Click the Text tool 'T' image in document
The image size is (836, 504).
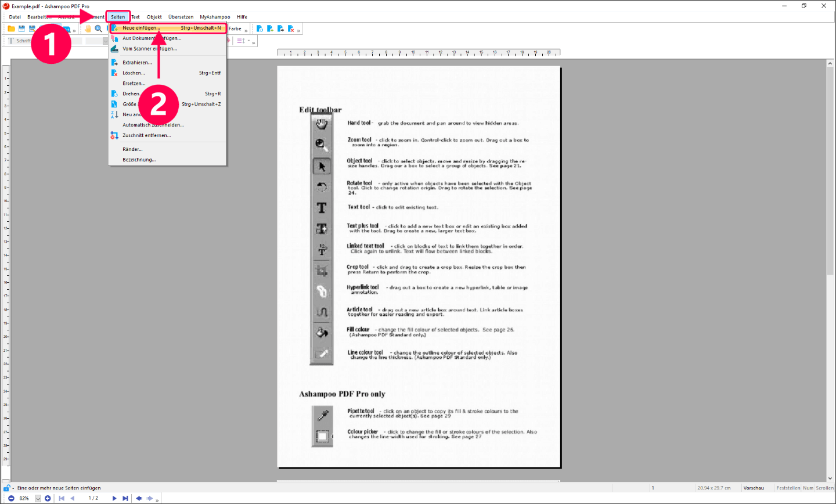coord(322,208)
